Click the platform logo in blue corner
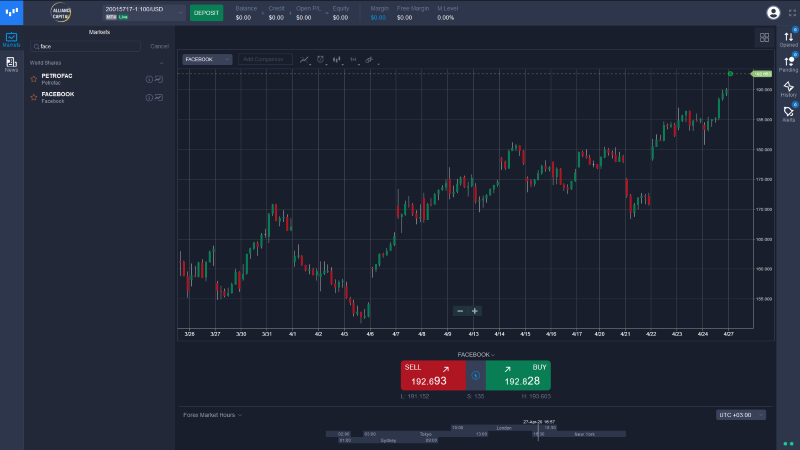800x450 pixels. pyautogui.click(x=11, y=12)
